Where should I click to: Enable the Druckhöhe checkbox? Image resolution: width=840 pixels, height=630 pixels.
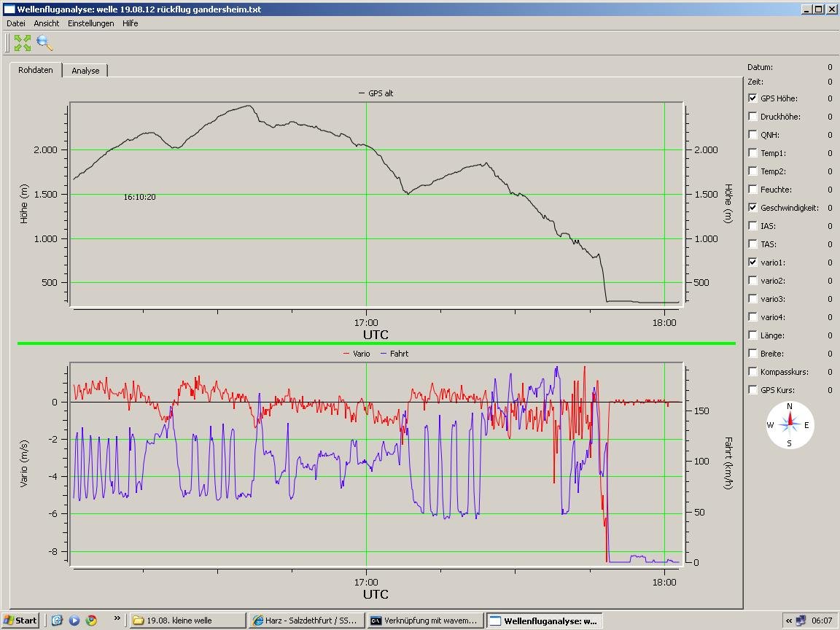point(752,117)
